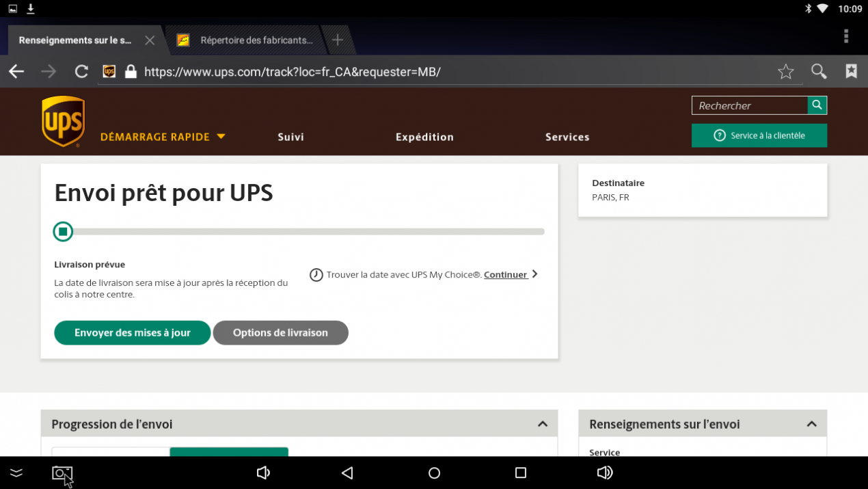Reload the UPS tracking page

point(81,72)
